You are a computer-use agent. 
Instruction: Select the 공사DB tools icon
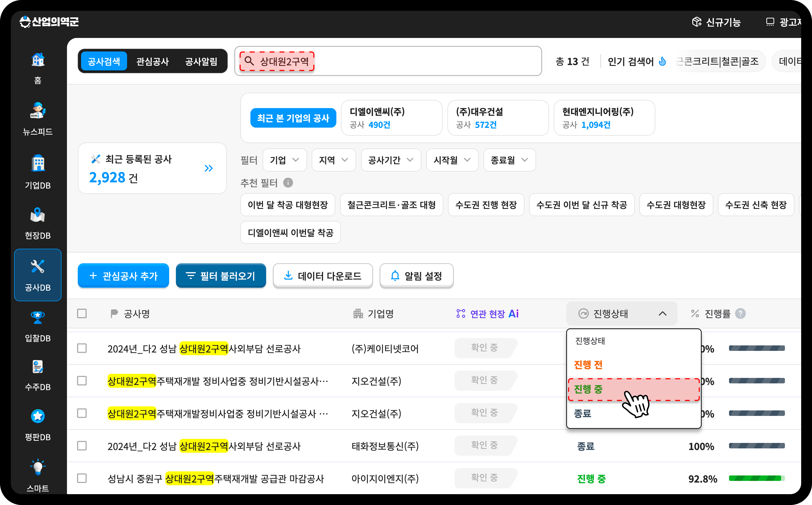coord(38,267)
